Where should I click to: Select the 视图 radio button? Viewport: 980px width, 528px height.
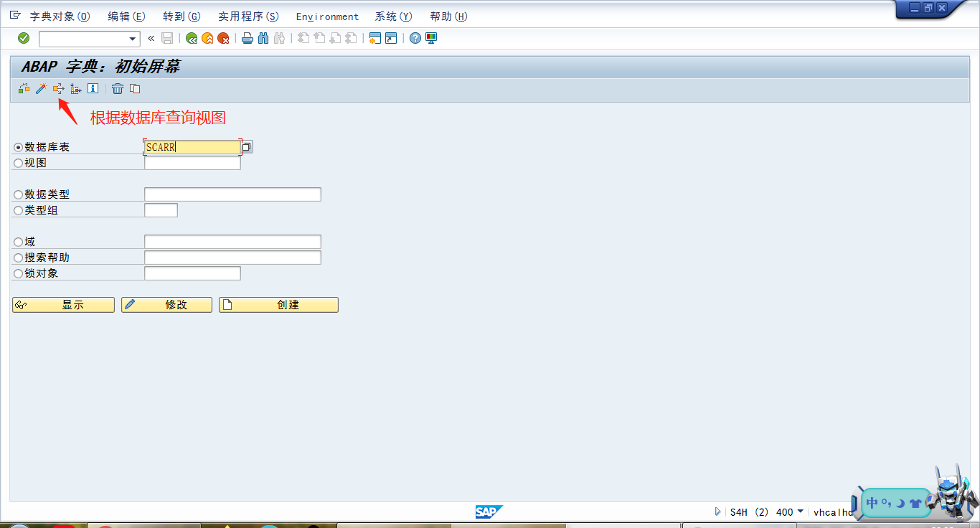coord(19,163)
